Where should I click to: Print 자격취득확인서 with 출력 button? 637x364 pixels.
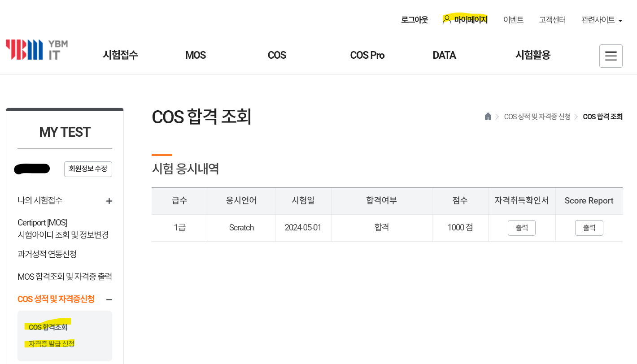[522, 228]
